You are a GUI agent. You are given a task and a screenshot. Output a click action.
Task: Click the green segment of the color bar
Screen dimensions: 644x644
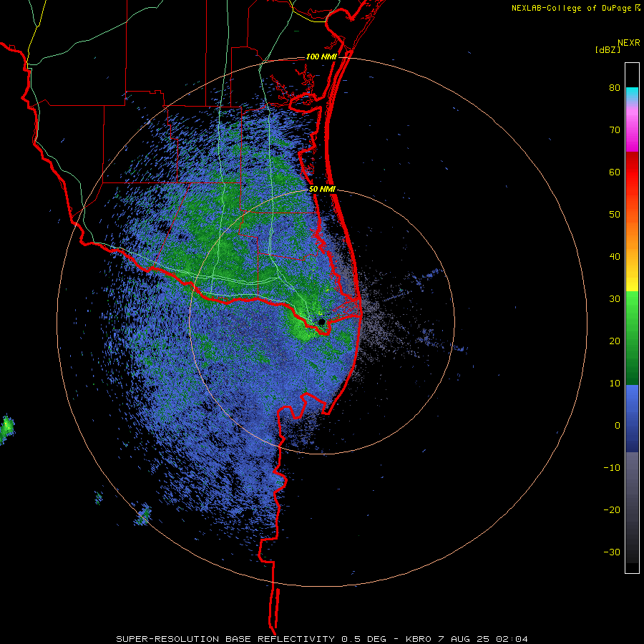(632, 338)
